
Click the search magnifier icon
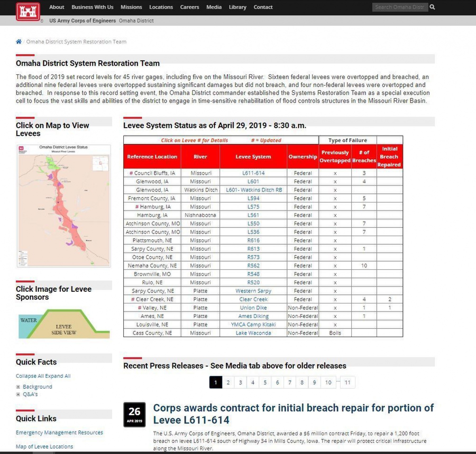[x=432, y=7]
